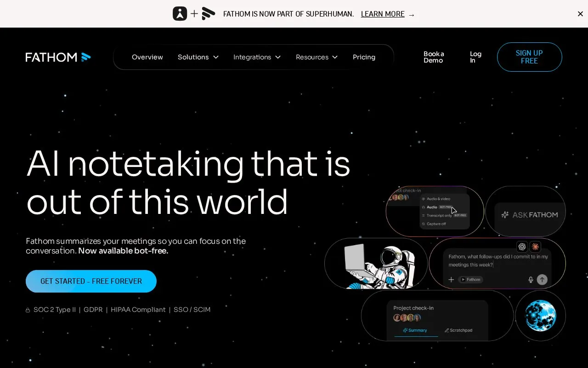Expand the chevron next to Resources
The height and width of the screenshot is (368, 588).
[x=335, y=57]
